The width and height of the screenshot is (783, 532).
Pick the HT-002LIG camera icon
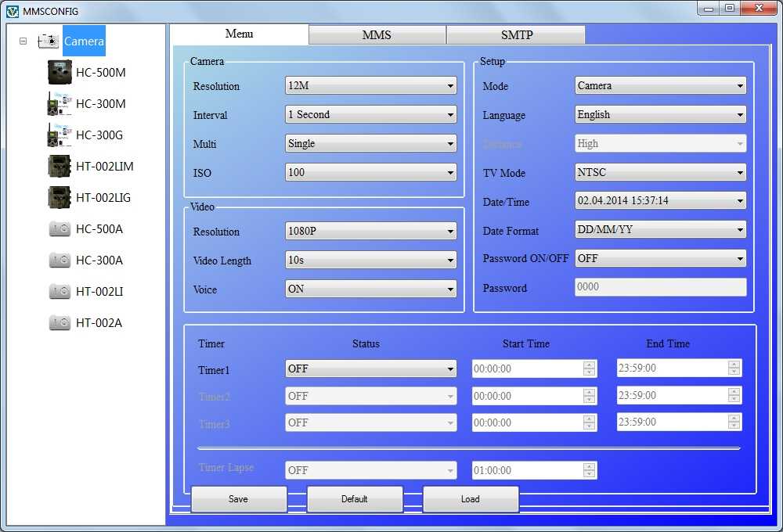point(60,198)
